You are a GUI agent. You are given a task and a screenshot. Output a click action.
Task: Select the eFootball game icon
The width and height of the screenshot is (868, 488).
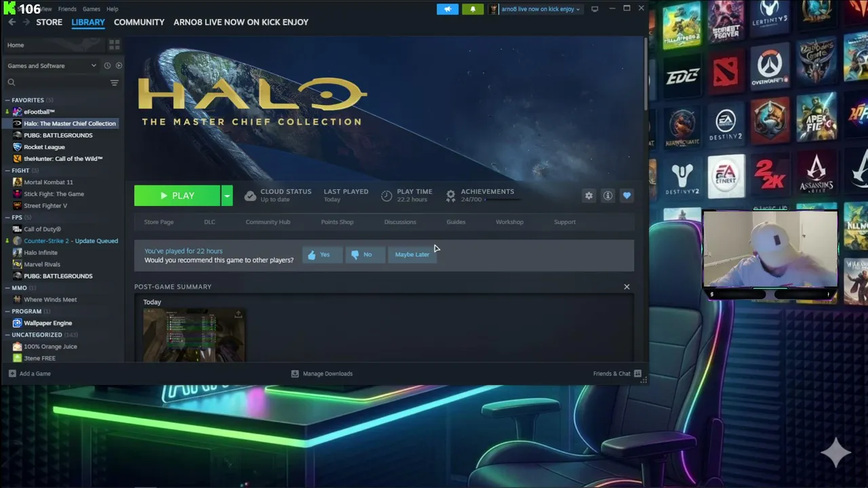click(18, 112)
